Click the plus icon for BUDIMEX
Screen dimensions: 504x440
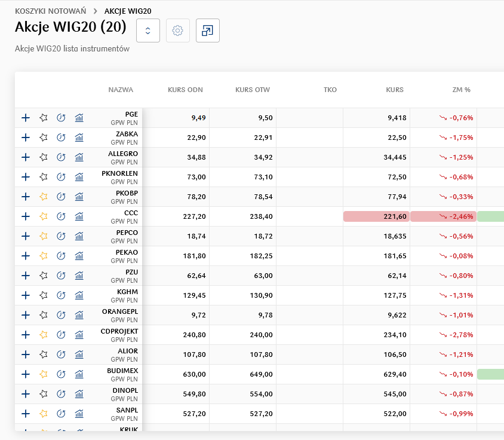[26, 374]
